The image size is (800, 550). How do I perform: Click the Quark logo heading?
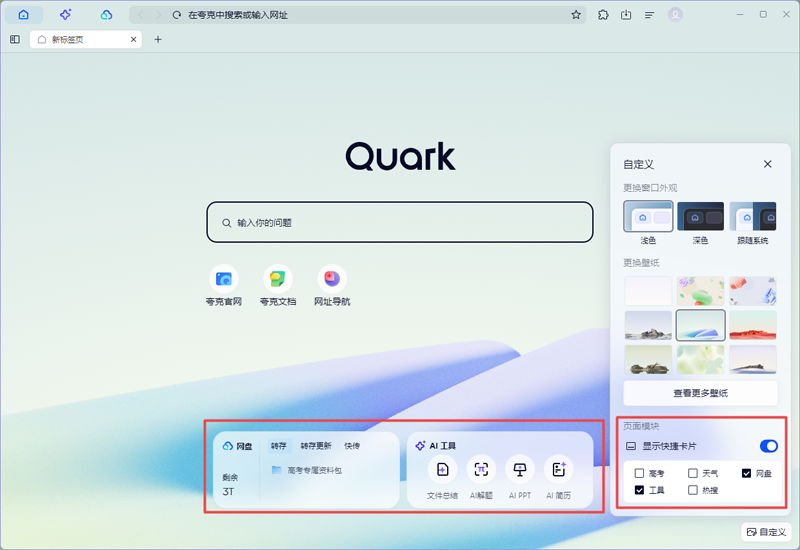point(400,156)
